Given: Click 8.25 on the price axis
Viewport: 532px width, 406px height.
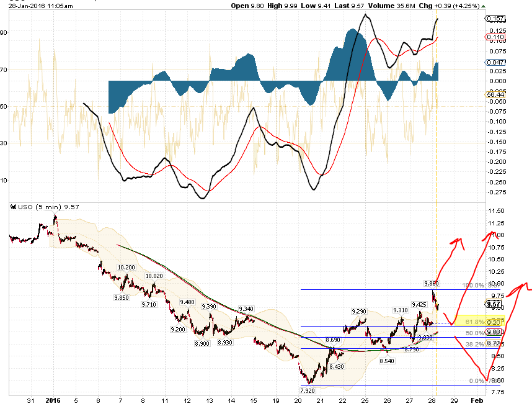Looking at the screenshot, I should 497,368.
